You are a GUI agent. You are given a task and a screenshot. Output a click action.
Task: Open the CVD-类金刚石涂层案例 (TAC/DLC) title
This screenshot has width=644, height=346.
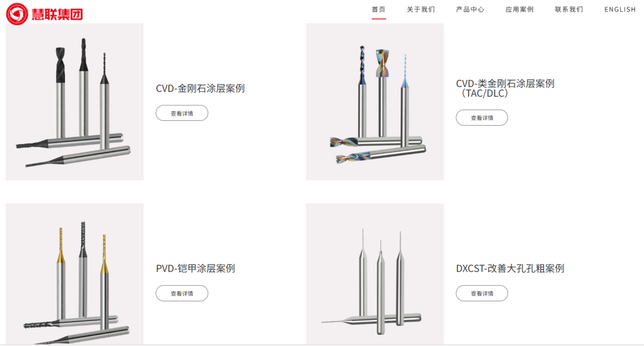pos(505,88)
